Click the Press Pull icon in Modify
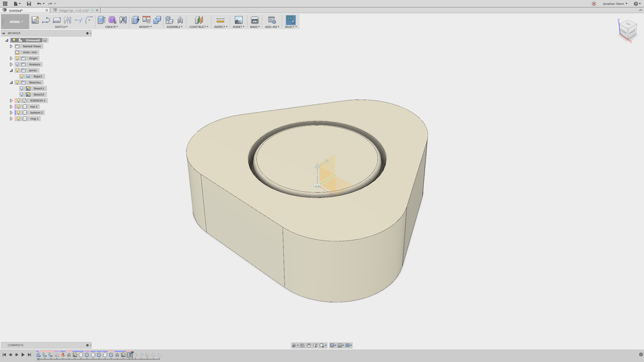This screenshot has height=362, width=644. tap(135, 19)
